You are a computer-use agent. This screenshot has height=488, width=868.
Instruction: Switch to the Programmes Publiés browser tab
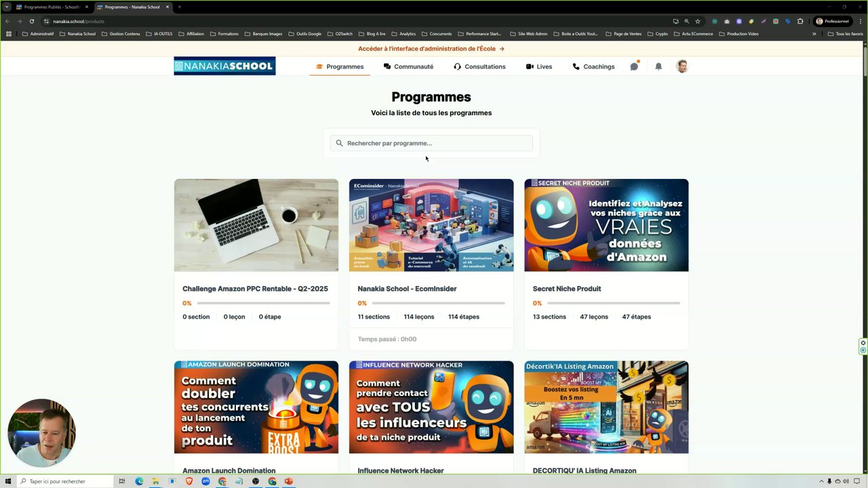click(x=52, y=7)
